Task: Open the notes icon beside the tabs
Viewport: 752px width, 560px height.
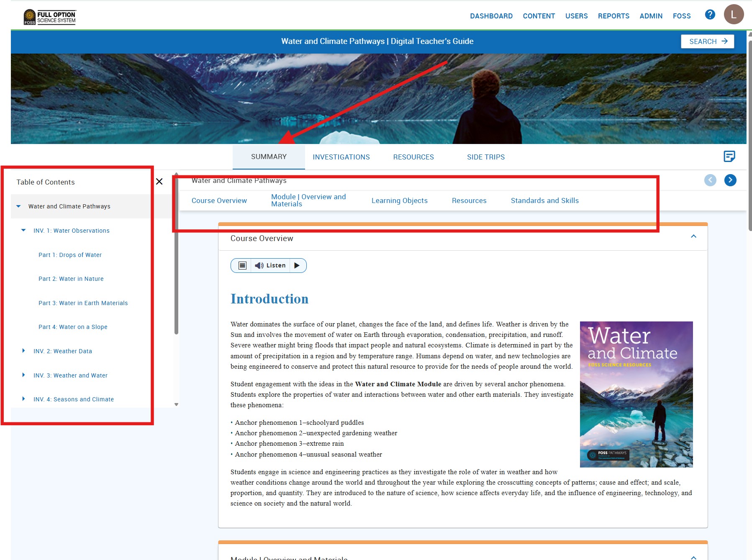Action: pos(729,157)
